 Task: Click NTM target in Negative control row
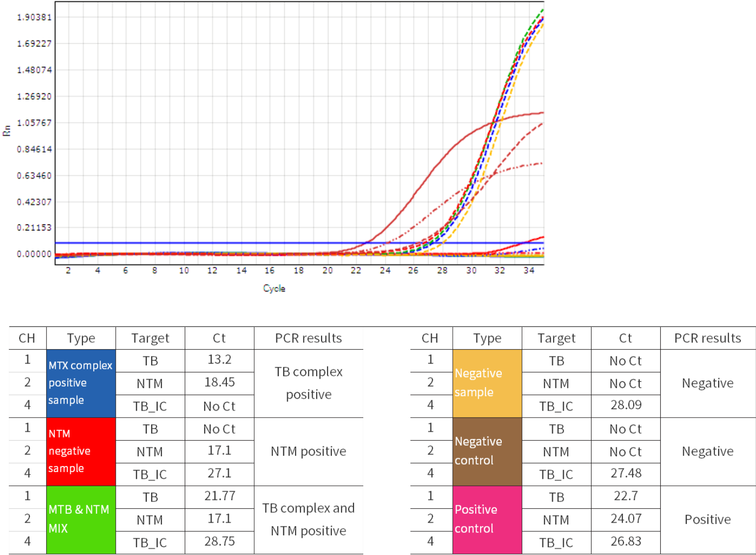556,452
